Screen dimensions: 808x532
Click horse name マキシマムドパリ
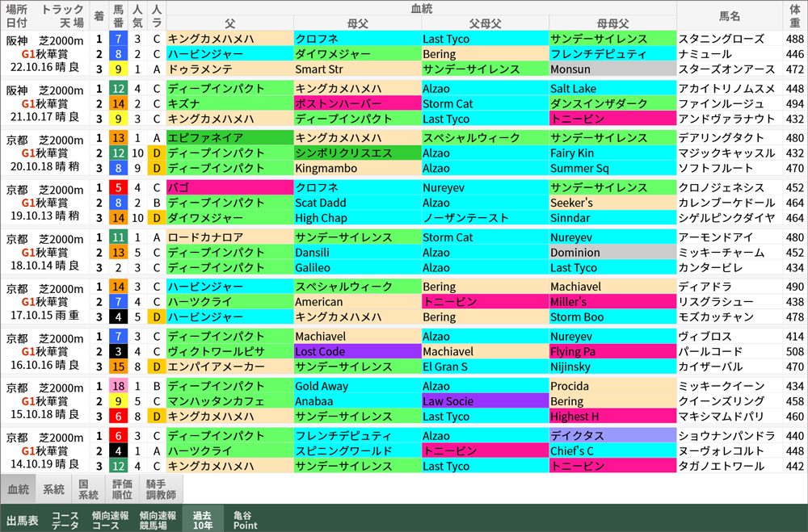click(x=721, y=416)
